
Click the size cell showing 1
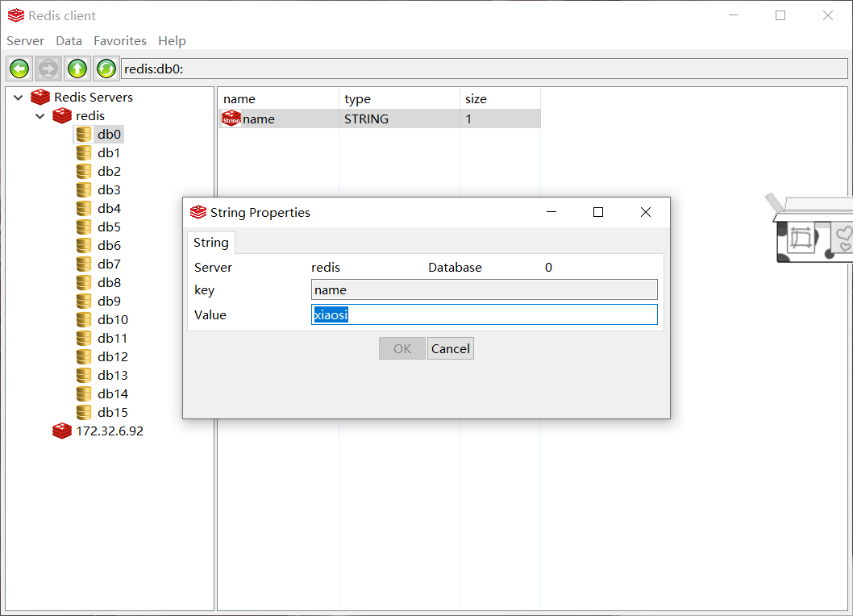coord(468,119)
